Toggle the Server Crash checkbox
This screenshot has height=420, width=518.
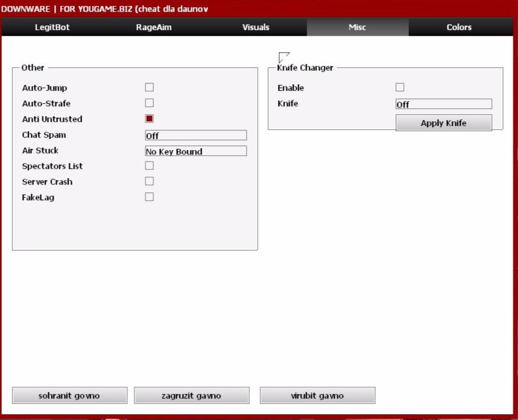[149, 181]
